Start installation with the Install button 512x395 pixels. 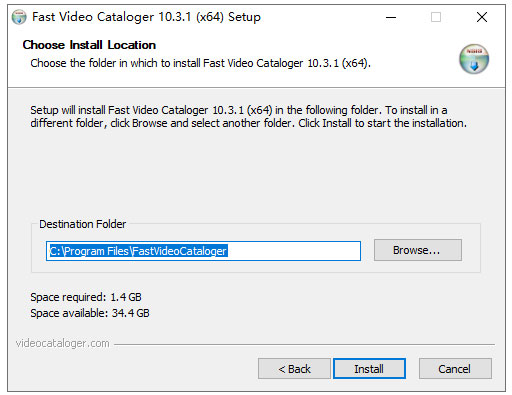369,369
